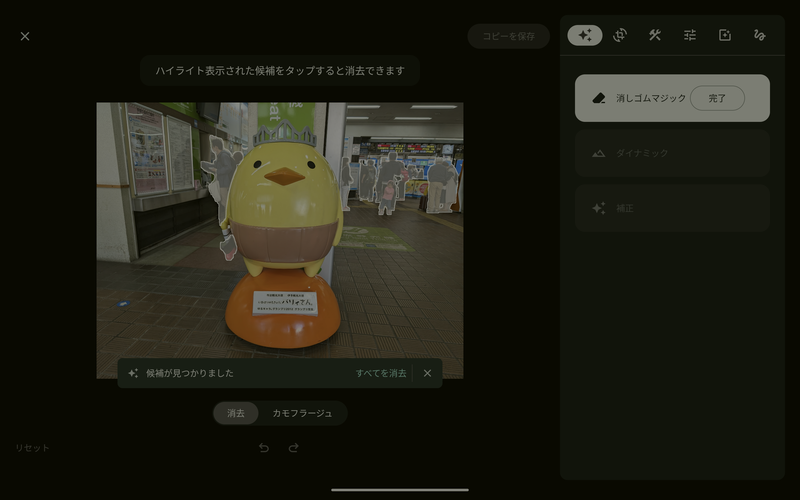Dismiss the 候補が見つかりました banner
The image size is (800, 500).
[x=427, y=373]
